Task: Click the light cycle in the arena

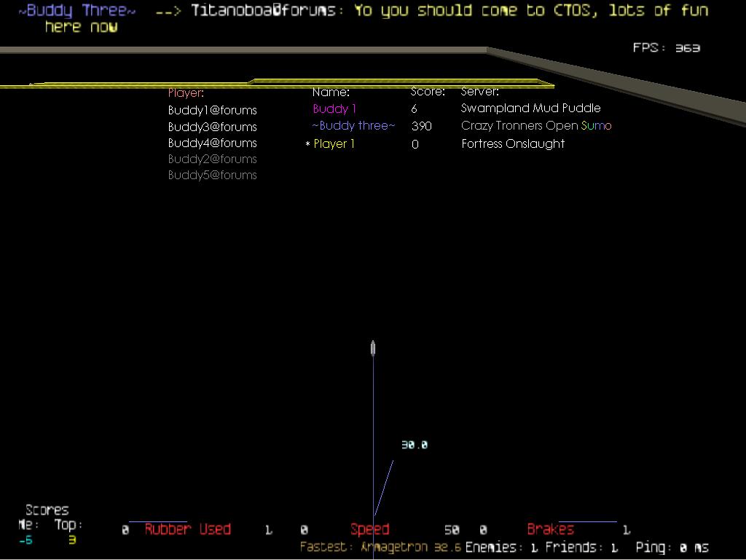Action: coord(373,349)
